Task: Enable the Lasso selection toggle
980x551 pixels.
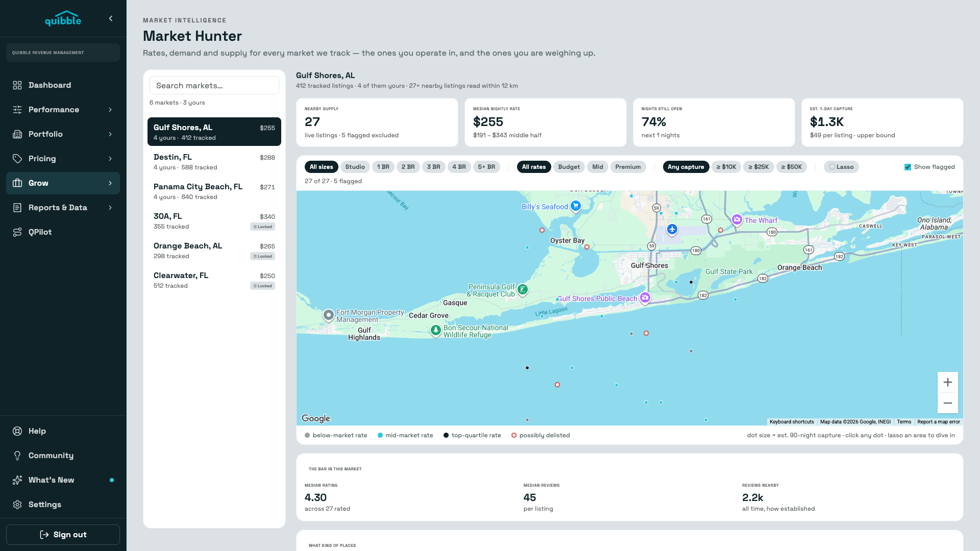Action: point(841,167)
